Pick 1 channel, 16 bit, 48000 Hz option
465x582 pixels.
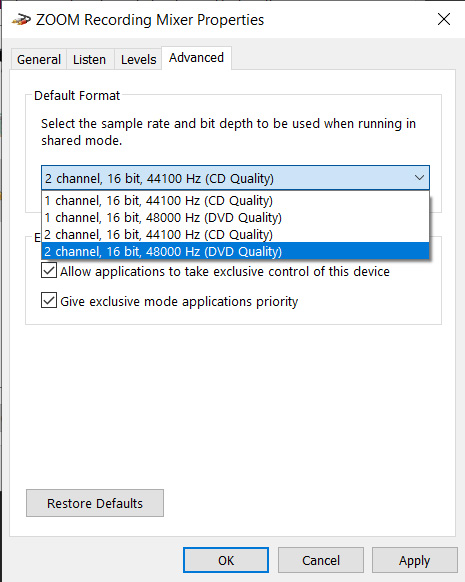click(x=235, y=218)
